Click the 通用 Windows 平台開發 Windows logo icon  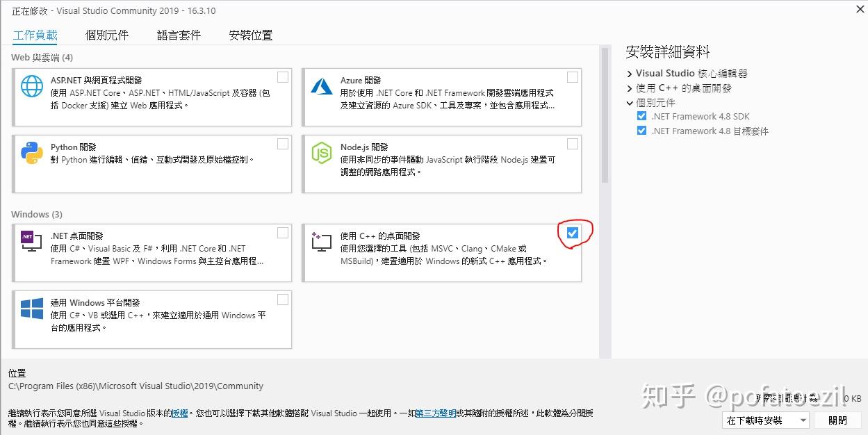click(32, 309)
